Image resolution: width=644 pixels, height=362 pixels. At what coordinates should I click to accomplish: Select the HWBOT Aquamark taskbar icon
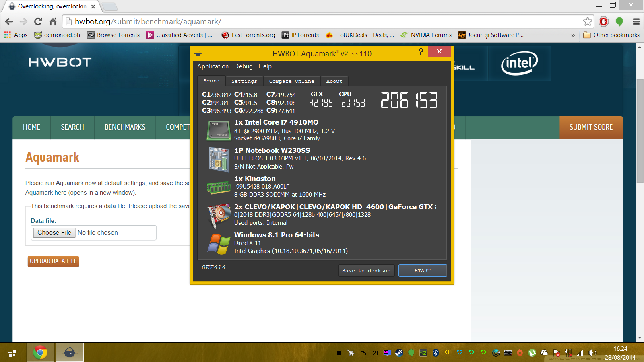click(x=70, y=353)
